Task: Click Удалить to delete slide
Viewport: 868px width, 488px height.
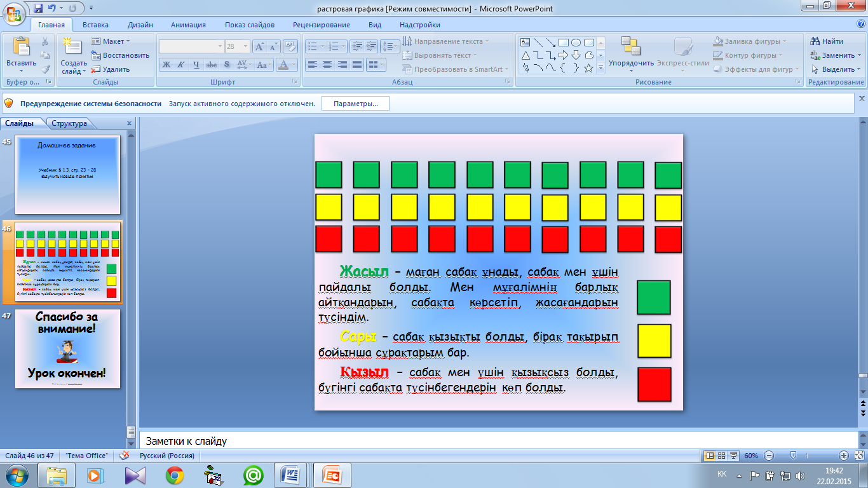Action: (x=111, y=69)
